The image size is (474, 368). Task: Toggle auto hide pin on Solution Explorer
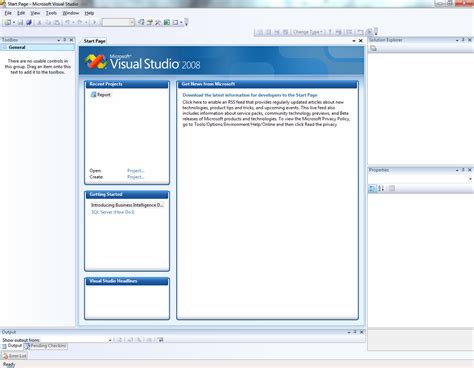pyautogui.click(x=463, y=40)
